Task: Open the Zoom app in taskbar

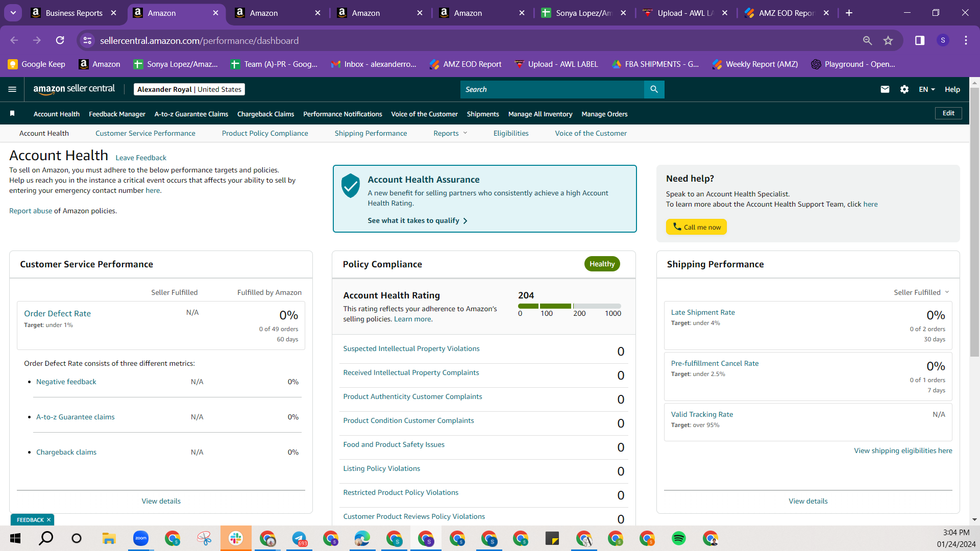Action: point(140,538)
